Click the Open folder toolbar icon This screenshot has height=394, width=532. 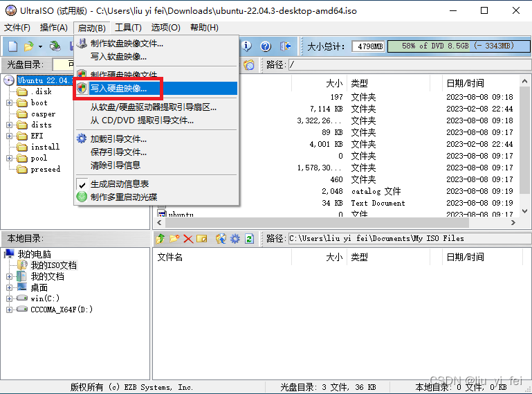point(29,46)
